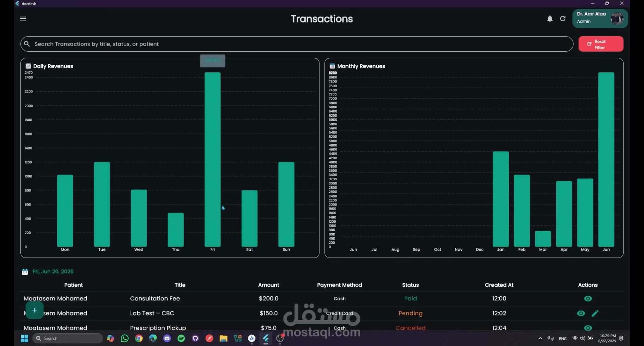This screenshot has width=644, height=346.
Task: View the Consultation Fee transaction
Action: click(x=588, y=298)
